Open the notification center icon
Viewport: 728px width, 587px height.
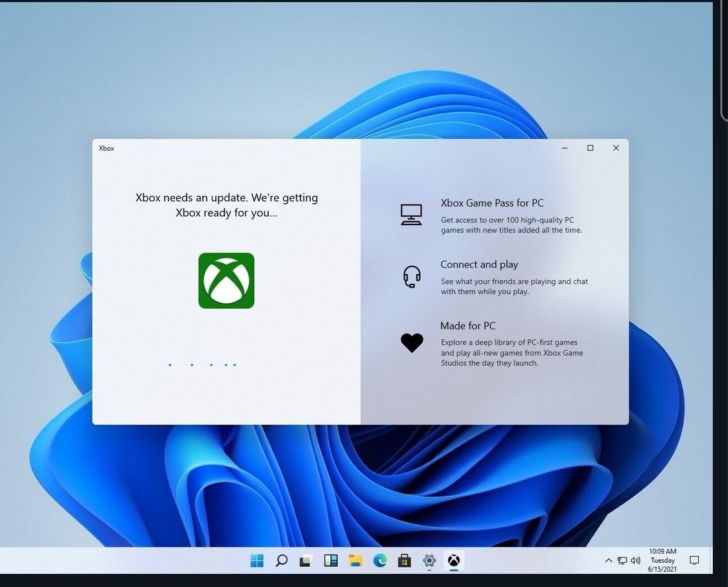[x=694, y=561]
